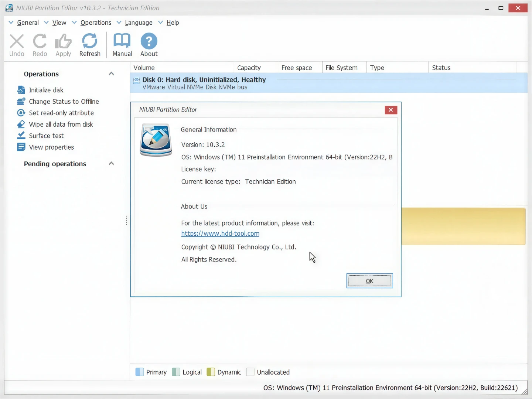
Task: Click the Surface test checkmark icon
Action: [21, 136]
